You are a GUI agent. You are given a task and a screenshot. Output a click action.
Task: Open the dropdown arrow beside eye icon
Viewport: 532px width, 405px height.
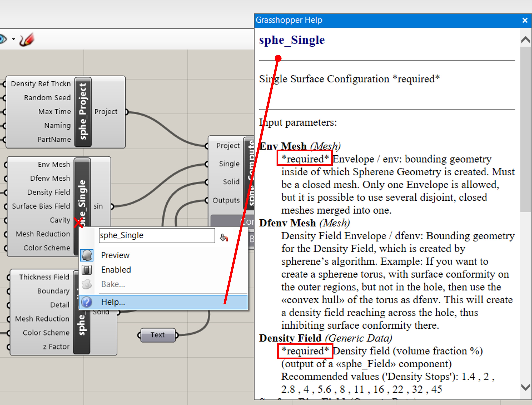(14, 39)
